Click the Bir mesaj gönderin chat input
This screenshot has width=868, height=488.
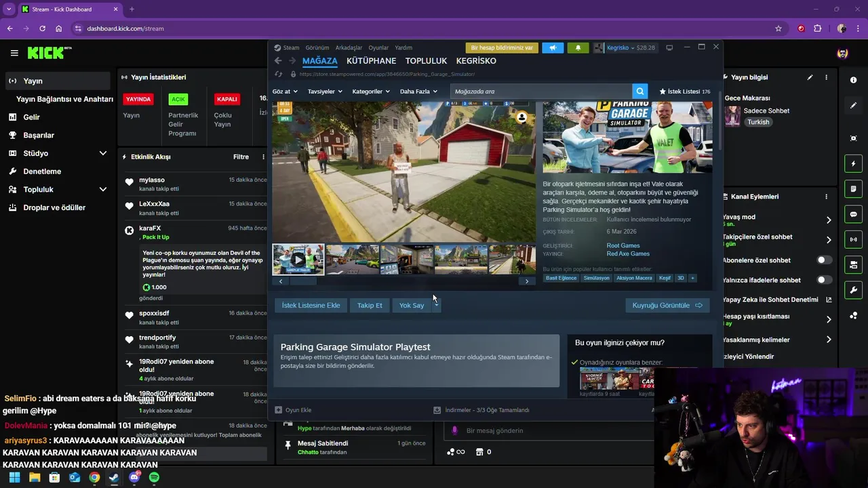tap(549, 430)
